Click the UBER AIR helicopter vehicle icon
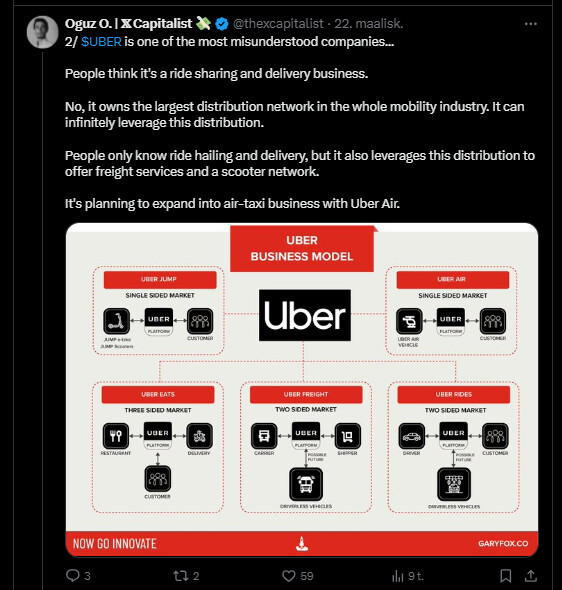 pos(409,321)
